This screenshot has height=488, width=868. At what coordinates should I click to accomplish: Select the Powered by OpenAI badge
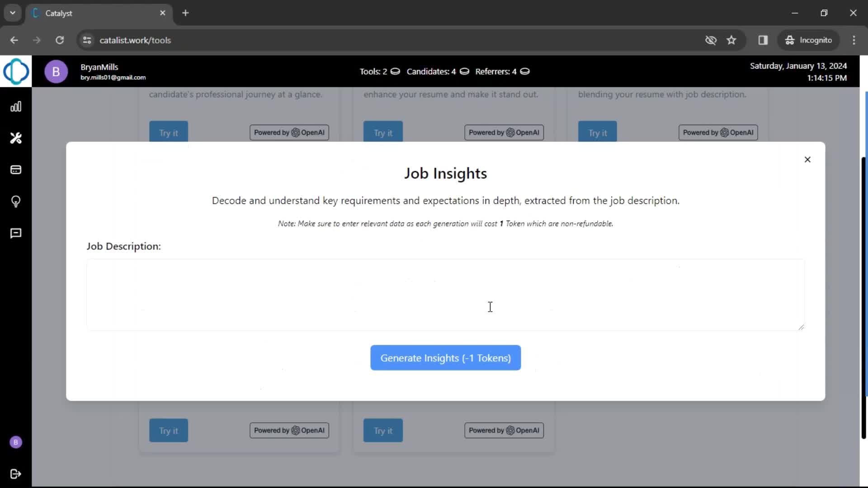point(289,132)
